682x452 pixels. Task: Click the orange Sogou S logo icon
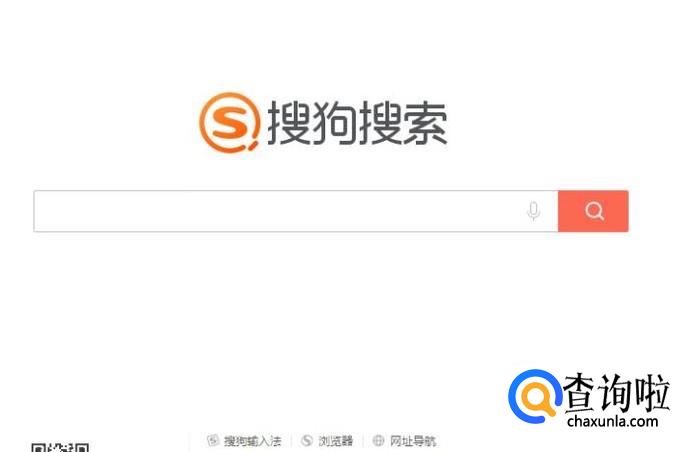click(x=229, y=122)
